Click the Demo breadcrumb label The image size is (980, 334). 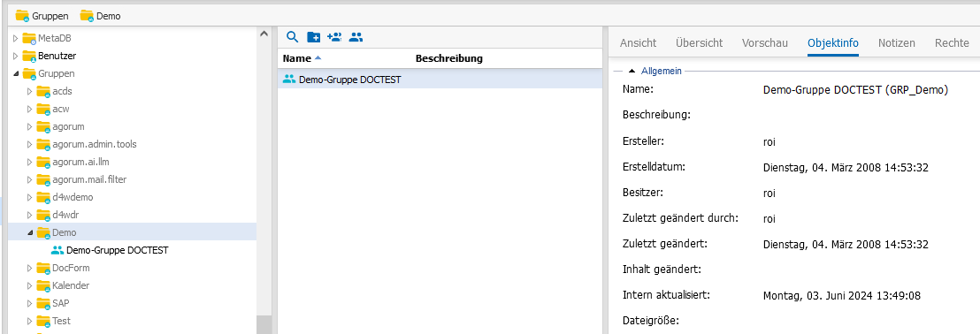point(109,16)
